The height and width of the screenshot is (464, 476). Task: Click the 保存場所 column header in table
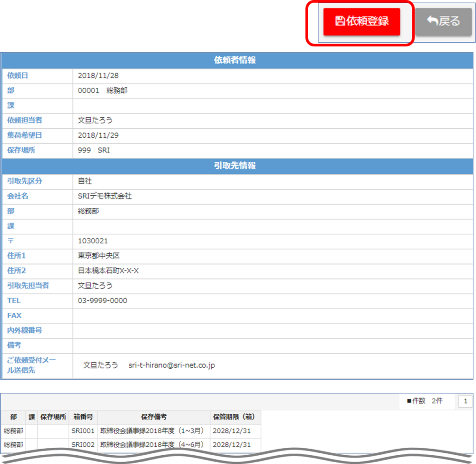pyautogui.click(x=53, y=417)
